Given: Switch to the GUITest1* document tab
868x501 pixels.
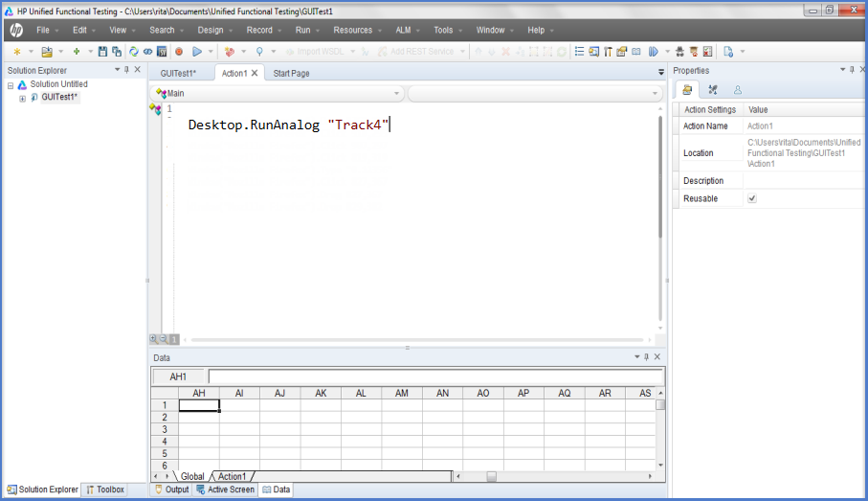Looking at the screenshot, I should (178, 73).
